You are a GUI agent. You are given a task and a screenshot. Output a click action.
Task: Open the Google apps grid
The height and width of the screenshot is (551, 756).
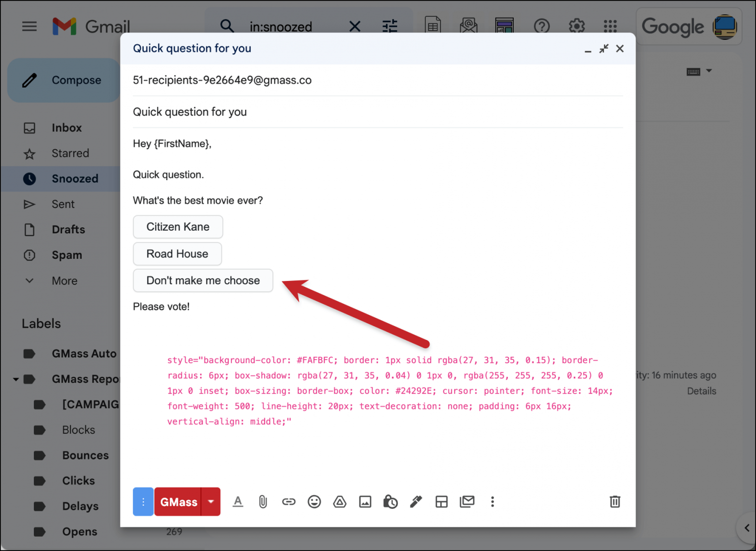[610, 26]
